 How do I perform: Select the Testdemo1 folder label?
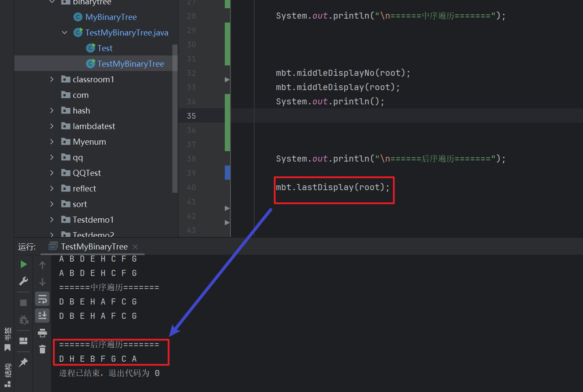pos(93,220)
